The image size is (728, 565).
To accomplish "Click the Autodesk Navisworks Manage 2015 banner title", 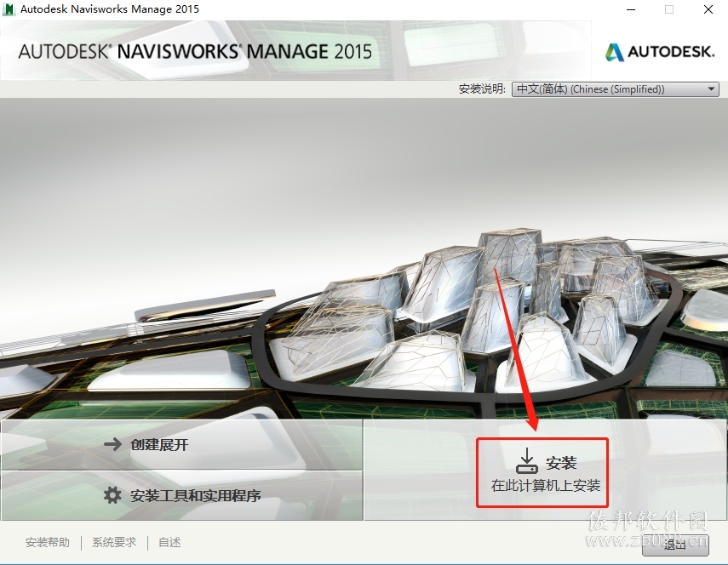I will point(195,51).
